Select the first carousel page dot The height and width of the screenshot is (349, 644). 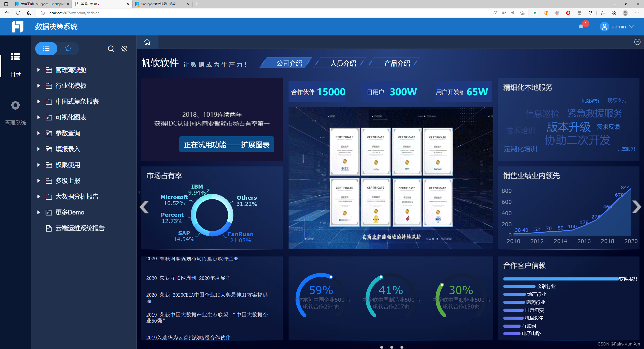click(x=382, y=347)
